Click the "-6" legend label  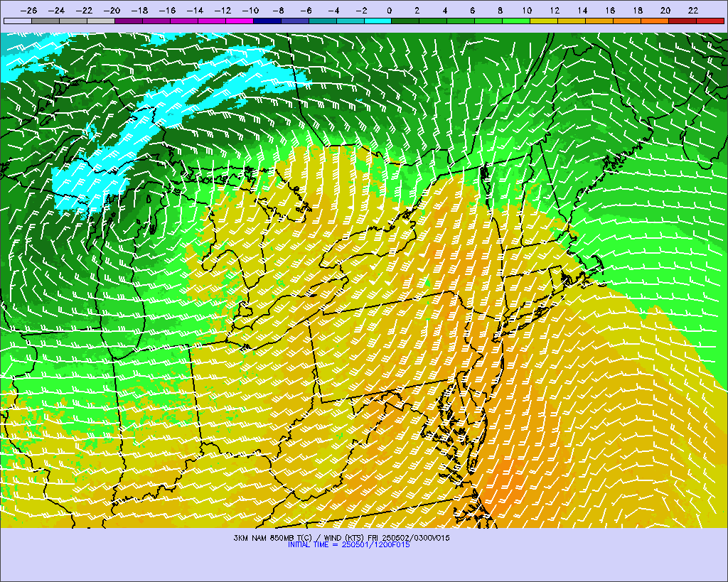(x=306, y=11)
